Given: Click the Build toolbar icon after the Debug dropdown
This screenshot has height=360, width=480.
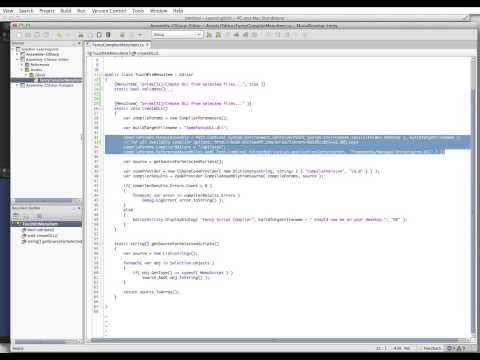Looking at the screenshot, I should [x=209, y=35].
